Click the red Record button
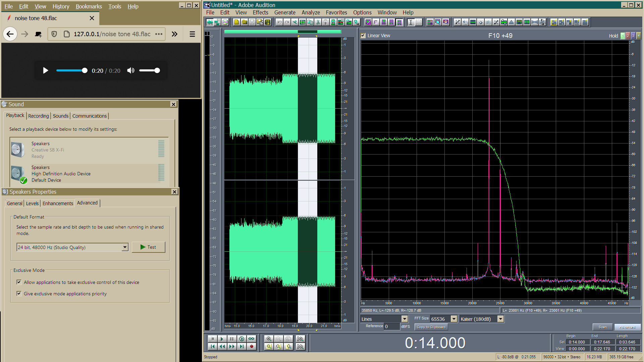This screenshot has height=362, width=644. pyautogui.click(x=251, y=347)
